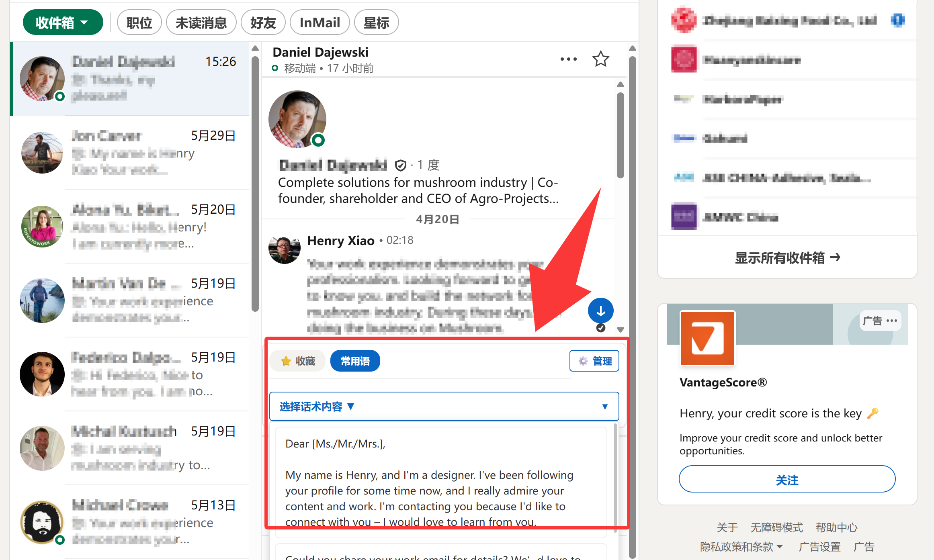Open the 无障碍模式 footer link

(x=776, y=527)
